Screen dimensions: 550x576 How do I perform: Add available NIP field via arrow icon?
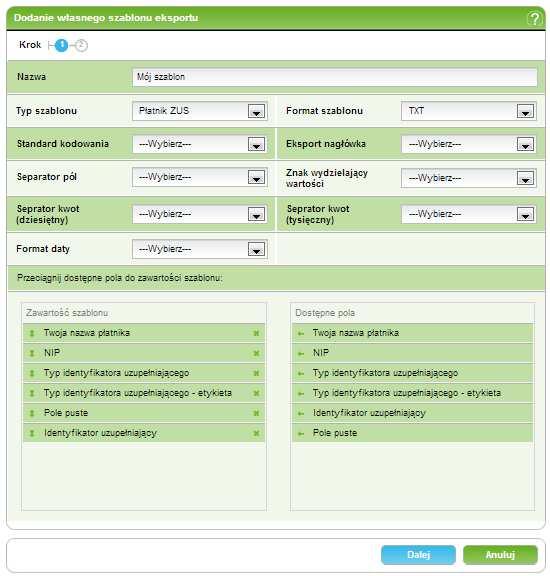point(301,353)
